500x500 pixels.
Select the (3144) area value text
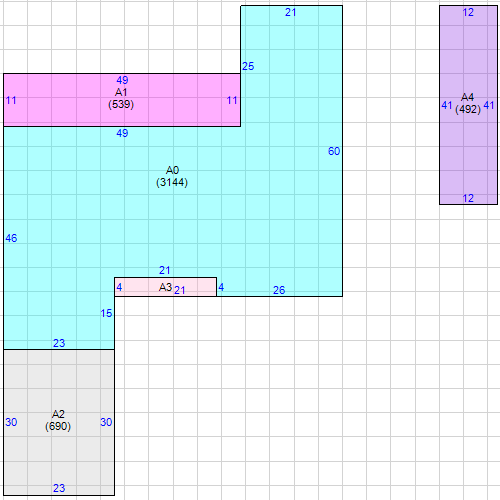click(x=172, y=182)
